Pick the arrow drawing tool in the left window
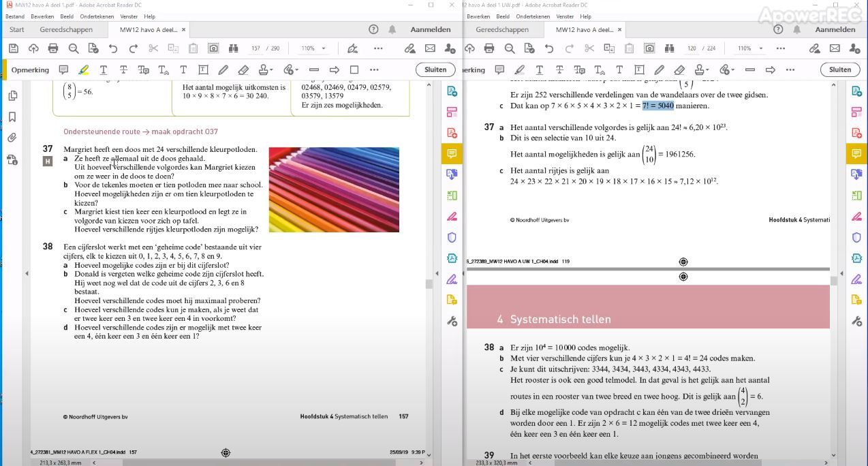This screenshot has width=868, height=466. (x=334, y=69)
